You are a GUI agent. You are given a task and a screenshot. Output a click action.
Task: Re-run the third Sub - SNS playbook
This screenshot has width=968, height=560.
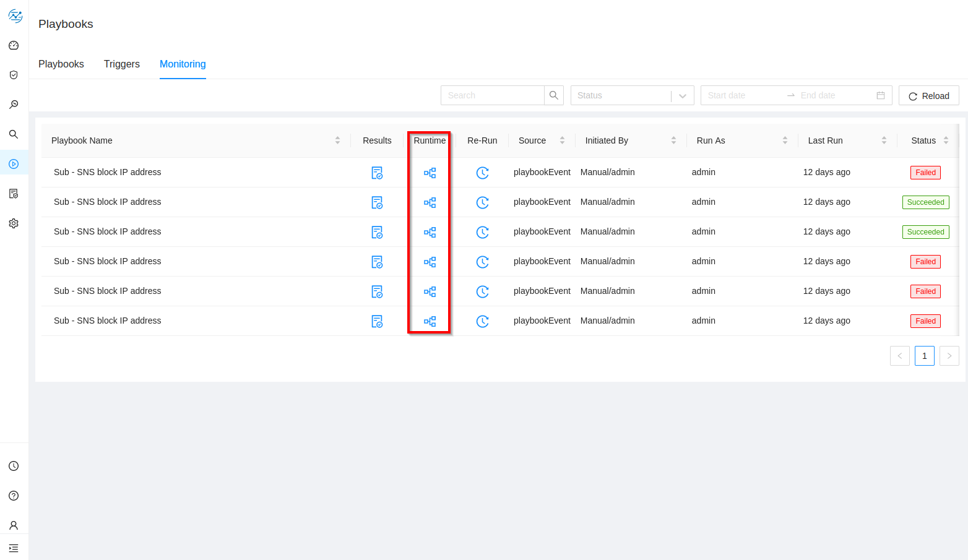point(482,232)
